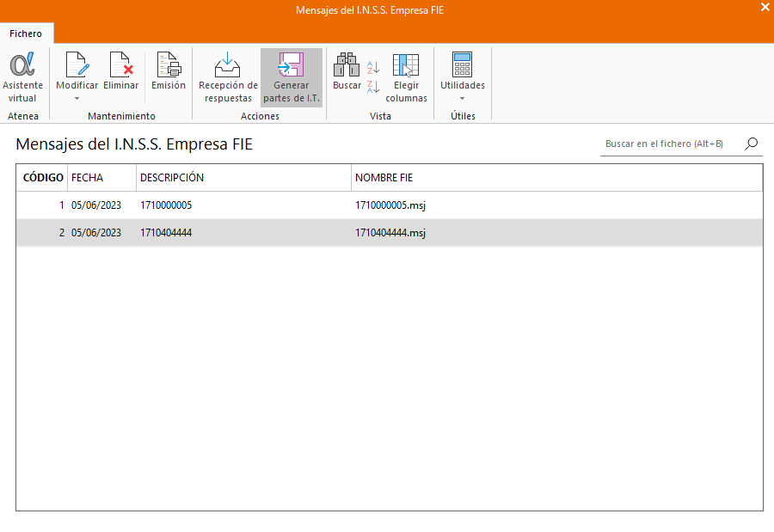Expand the Modificar dropdown arrow
The height and width of the screenshot is (532, 774).
pos(77,98)
